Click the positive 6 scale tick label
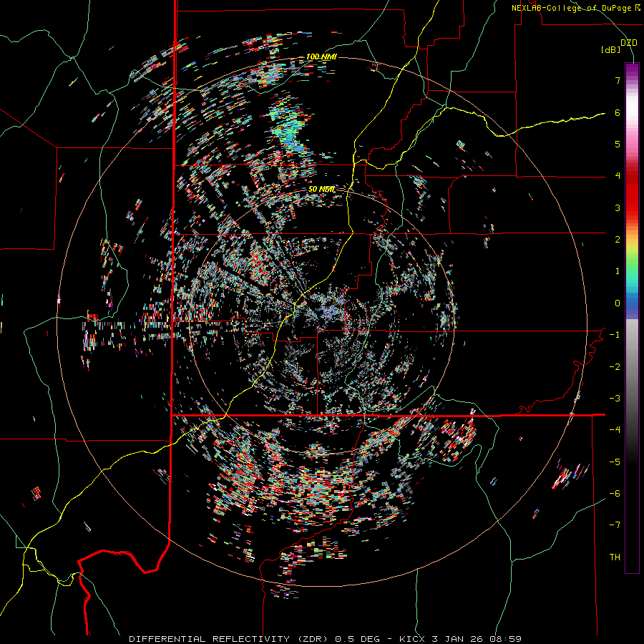Viewport: 644px width, 644px height. click(618, 112)
